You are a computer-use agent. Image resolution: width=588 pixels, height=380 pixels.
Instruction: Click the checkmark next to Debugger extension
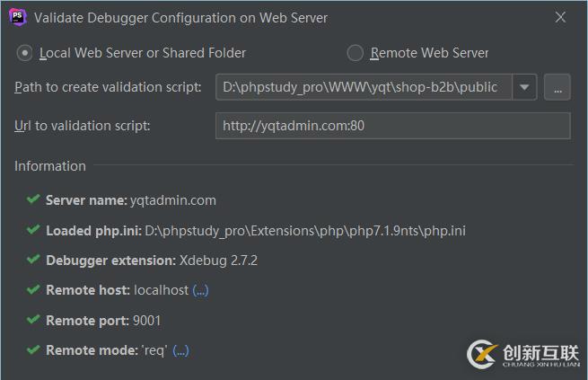click(x=33, y=260)
